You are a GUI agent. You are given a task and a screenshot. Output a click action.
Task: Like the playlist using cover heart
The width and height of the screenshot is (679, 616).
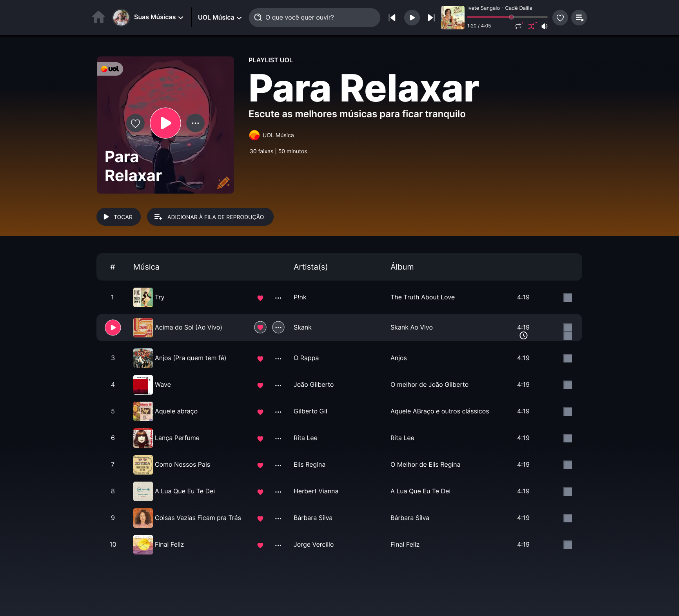135,123
